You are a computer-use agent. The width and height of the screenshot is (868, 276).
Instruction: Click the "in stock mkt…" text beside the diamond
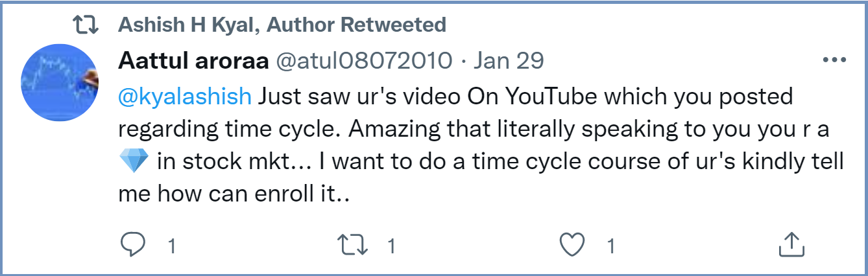pos(233,161)
